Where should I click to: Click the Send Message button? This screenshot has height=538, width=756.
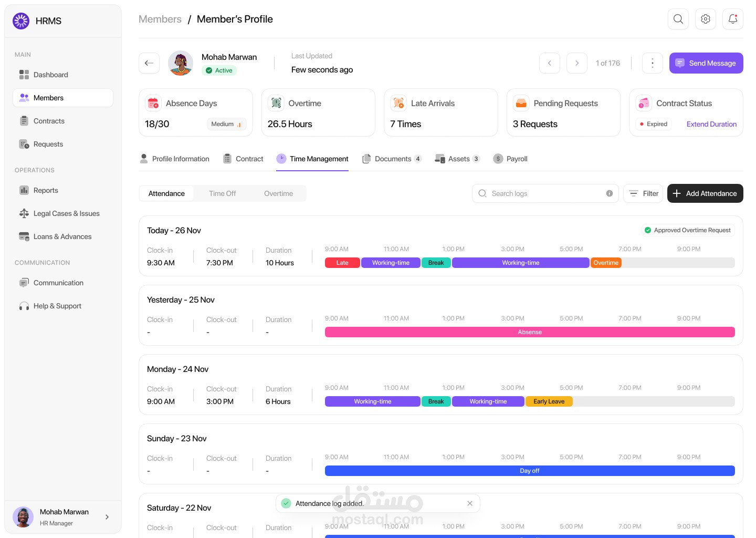(706, 63)
